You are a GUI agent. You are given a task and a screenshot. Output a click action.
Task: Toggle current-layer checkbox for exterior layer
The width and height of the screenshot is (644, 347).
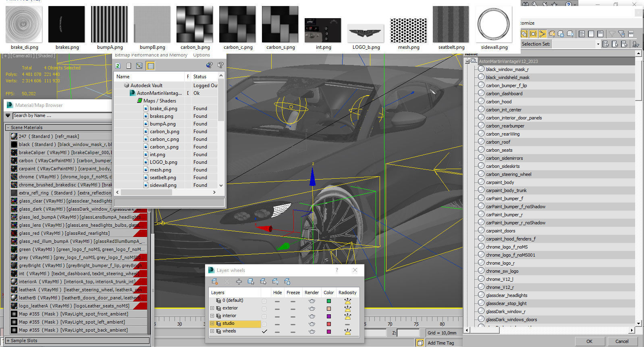(x=264, y=309)
